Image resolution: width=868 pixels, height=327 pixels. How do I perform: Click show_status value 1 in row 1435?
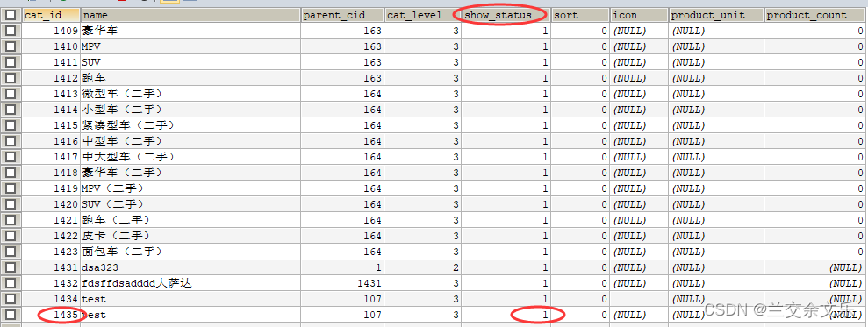pos(506,315)
